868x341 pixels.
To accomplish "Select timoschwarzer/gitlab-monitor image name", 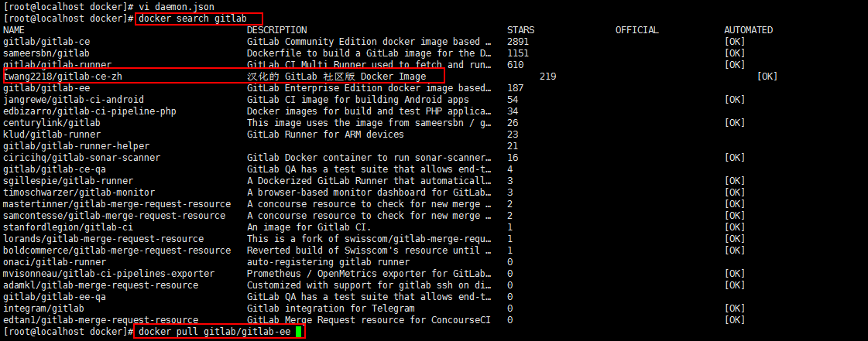I will point(79,193).
